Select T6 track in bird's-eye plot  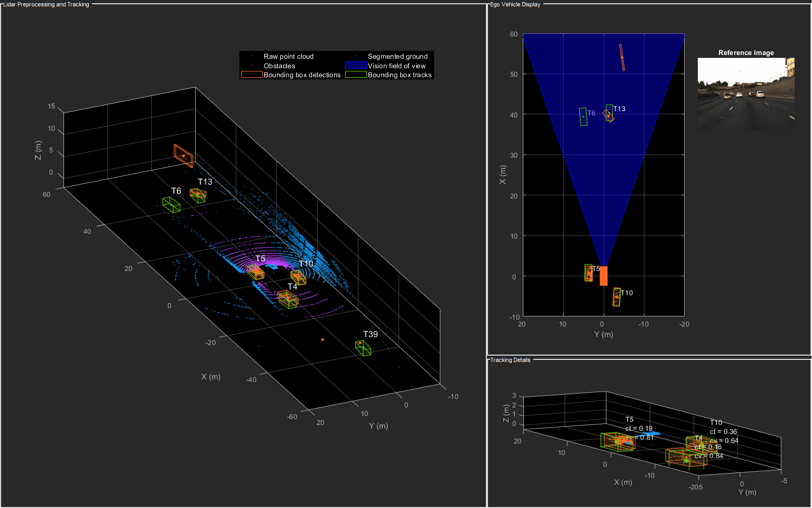click(584, 117)
